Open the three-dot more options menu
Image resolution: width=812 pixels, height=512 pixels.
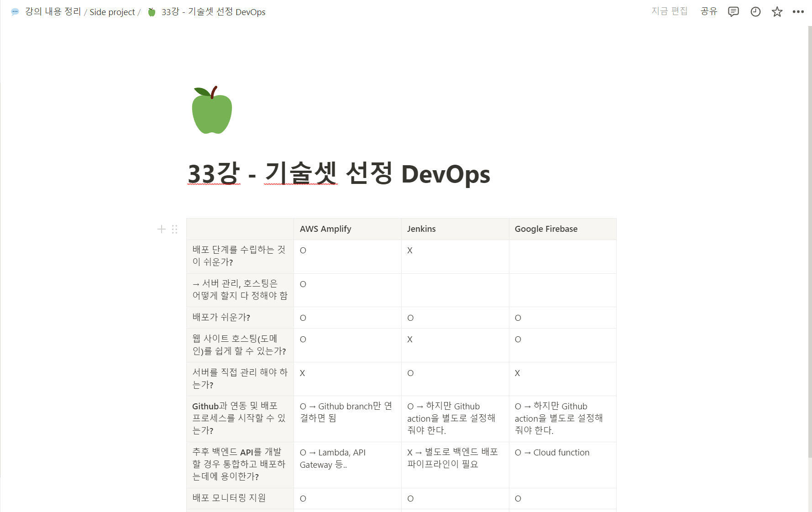pos(798,12)
